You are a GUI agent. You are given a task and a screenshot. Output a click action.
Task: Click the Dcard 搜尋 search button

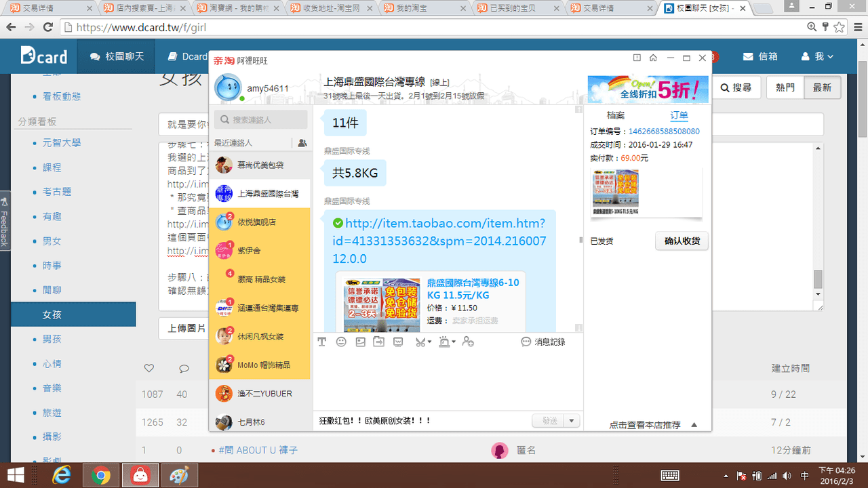736,87
